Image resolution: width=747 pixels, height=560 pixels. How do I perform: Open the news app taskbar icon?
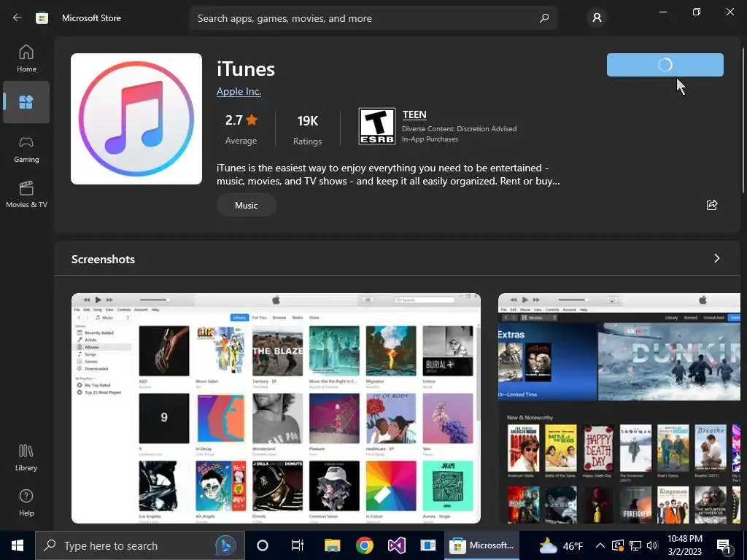click(427, 545)
